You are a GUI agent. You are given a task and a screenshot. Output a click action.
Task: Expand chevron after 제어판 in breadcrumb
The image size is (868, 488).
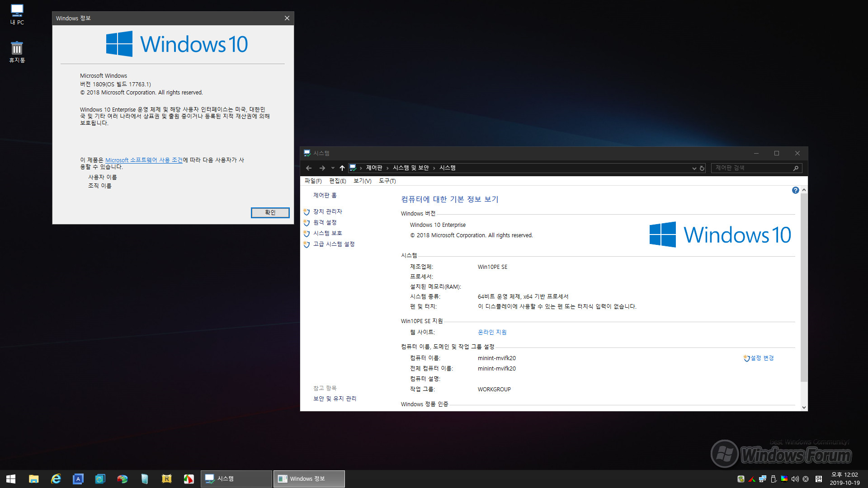(387, 168)
